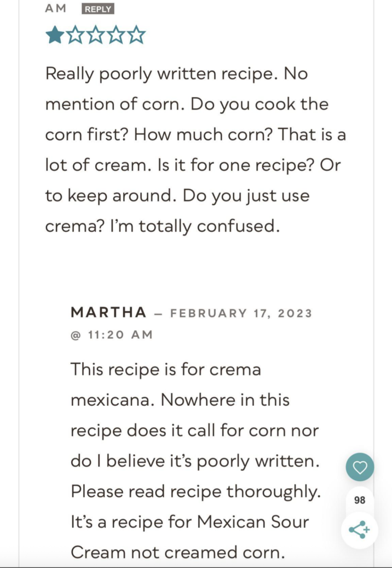Click "This recipe is for crema" reply line

[165, 369]
